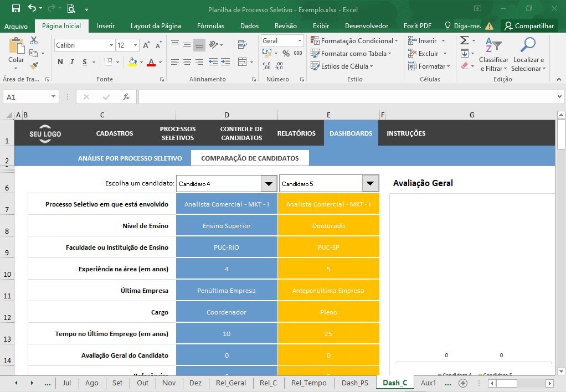Open the Fórmulas ribbon tab
The width and height of the screenshot is (566, 392).
click(x=210, y=26)
